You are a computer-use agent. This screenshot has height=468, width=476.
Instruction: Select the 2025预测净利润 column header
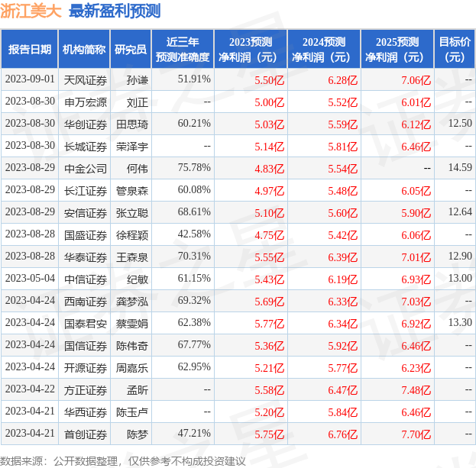[397, 49]
